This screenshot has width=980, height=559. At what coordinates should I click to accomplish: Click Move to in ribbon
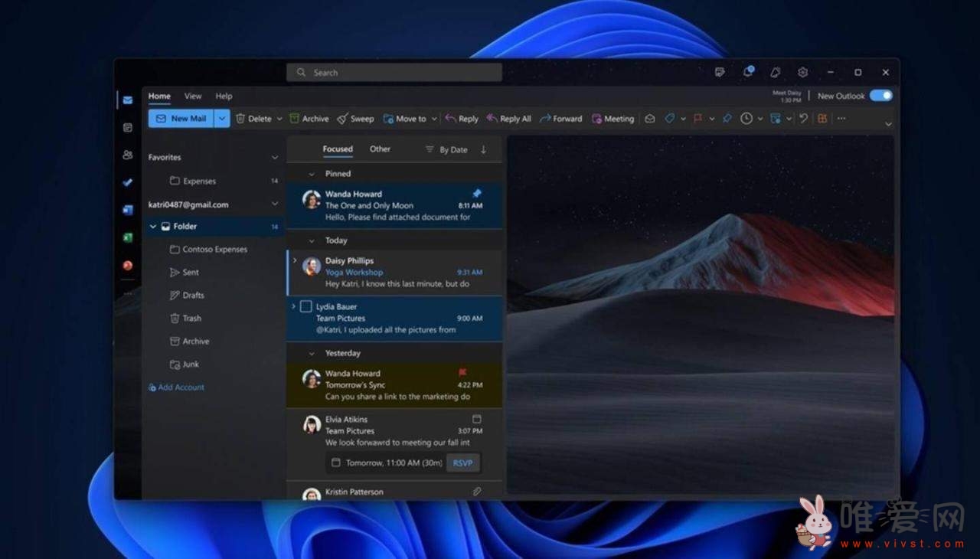tap(405, 119)
